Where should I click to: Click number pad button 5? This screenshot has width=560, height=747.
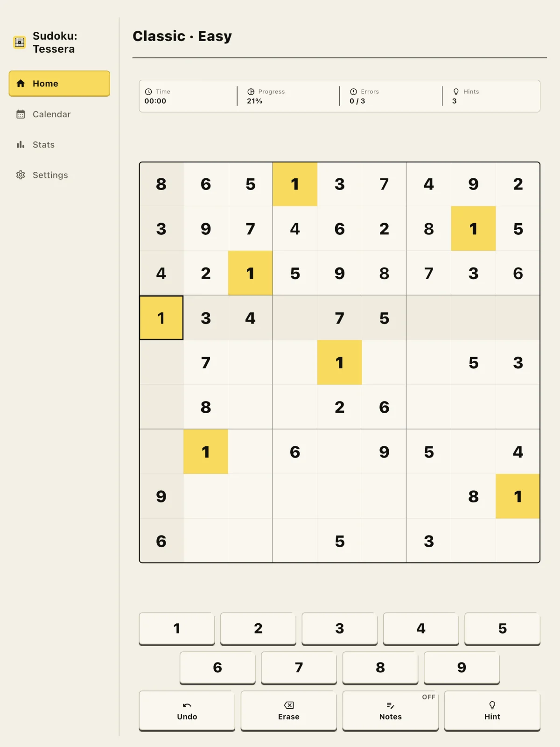[x=503, y=628]
